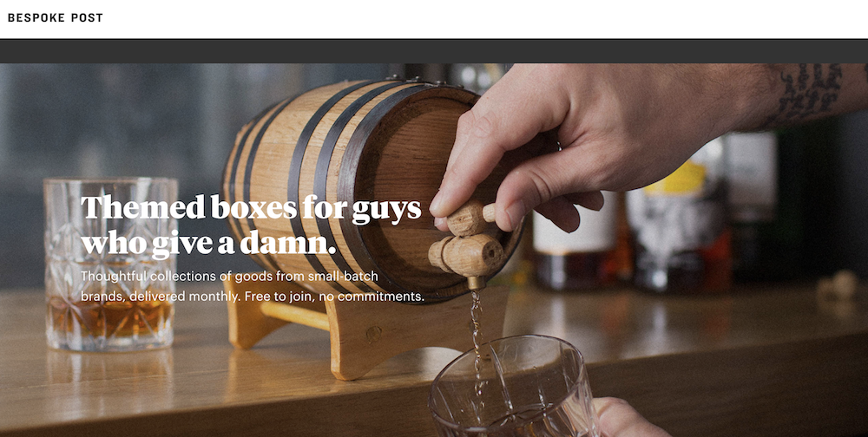Click the stream of liquid pouring from the tap
This screenshot has width=868, height=437.
pos(476,343)
